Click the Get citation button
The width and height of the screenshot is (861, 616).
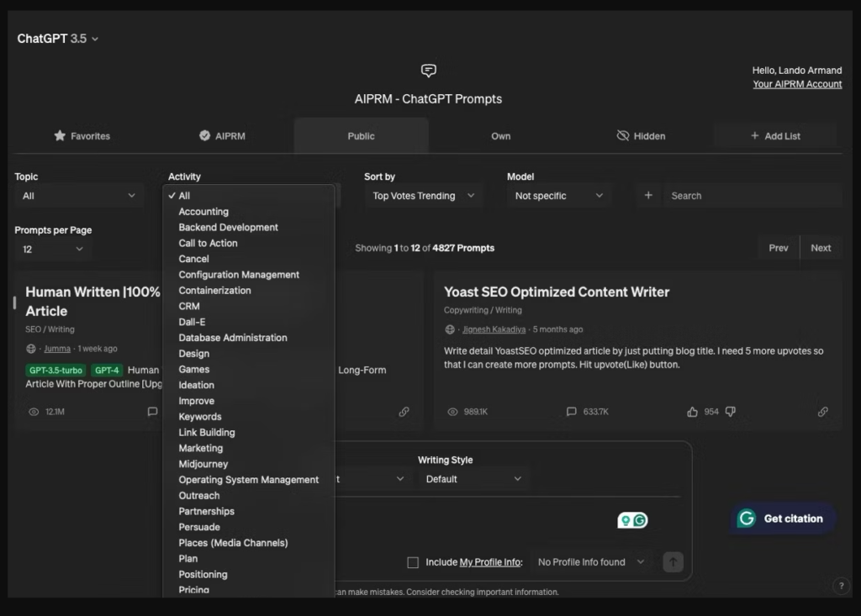pos(783,519)
